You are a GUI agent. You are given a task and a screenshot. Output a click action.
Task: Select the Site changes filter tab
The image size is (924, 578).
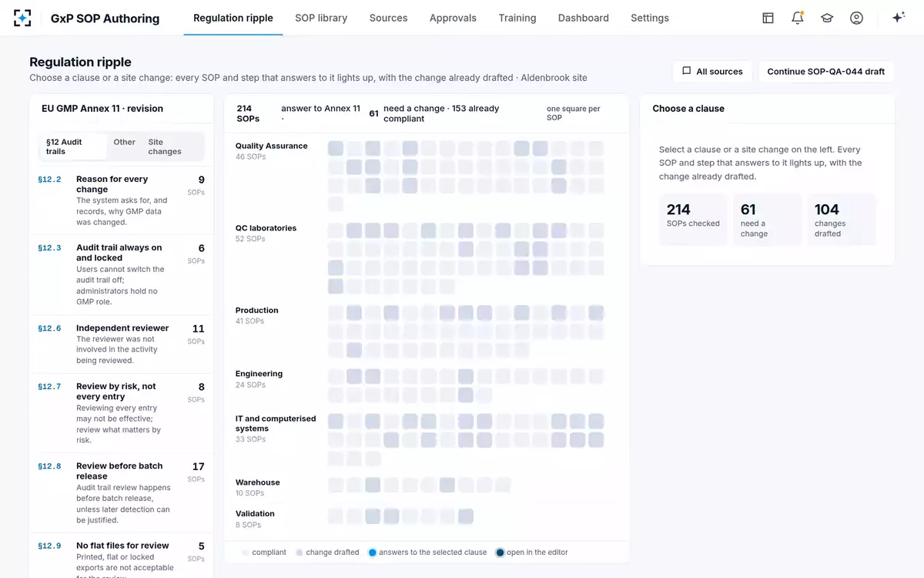pos(172,146)
